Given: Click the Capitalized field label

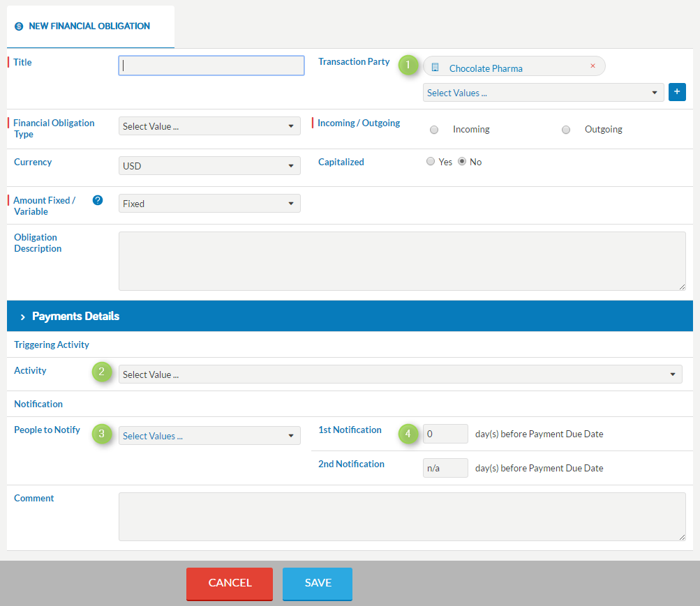Looking at the screenshot, I should point(341,162).
